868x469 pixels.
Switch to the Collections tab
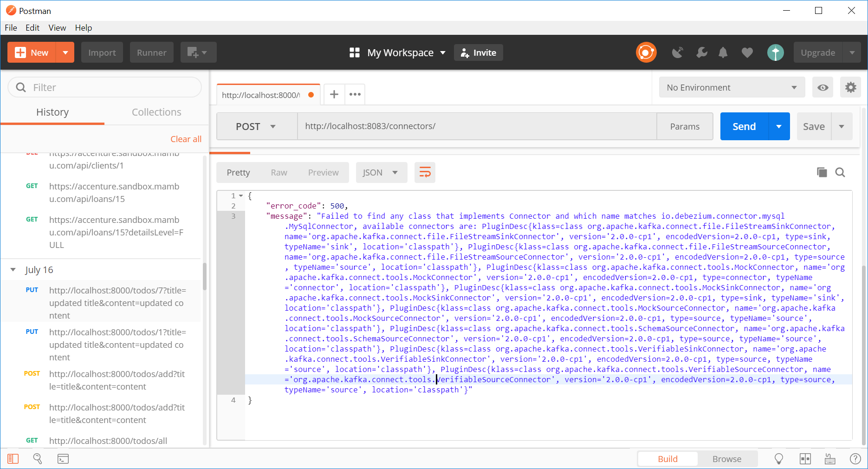pyautogui.click(x=156, y=112)
